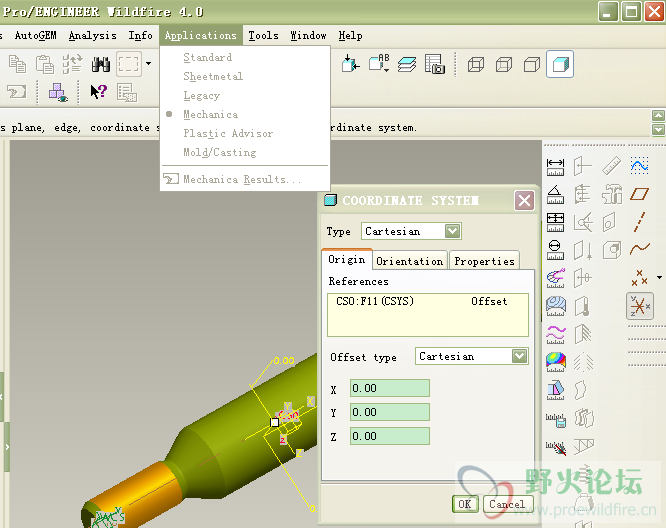666x528 pixels.
Task: Click the AB saved view list icon
Action: (379, 64)
